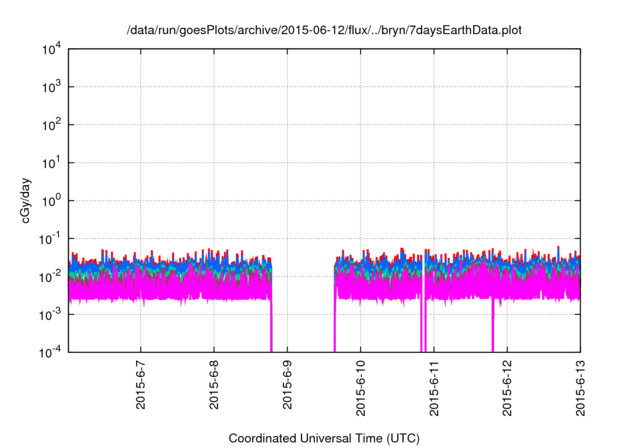Click the 10^-2 y-axis tick label
The height and width of the screenshot is (448, 640).
(x=50, y=276)
